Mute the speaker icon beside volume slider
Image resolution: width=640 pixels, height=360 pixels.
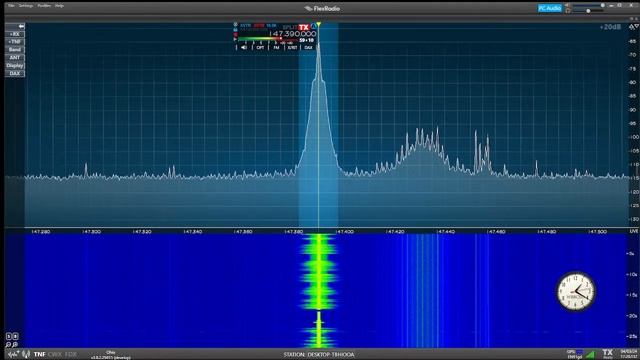click(x=567, y=5)
